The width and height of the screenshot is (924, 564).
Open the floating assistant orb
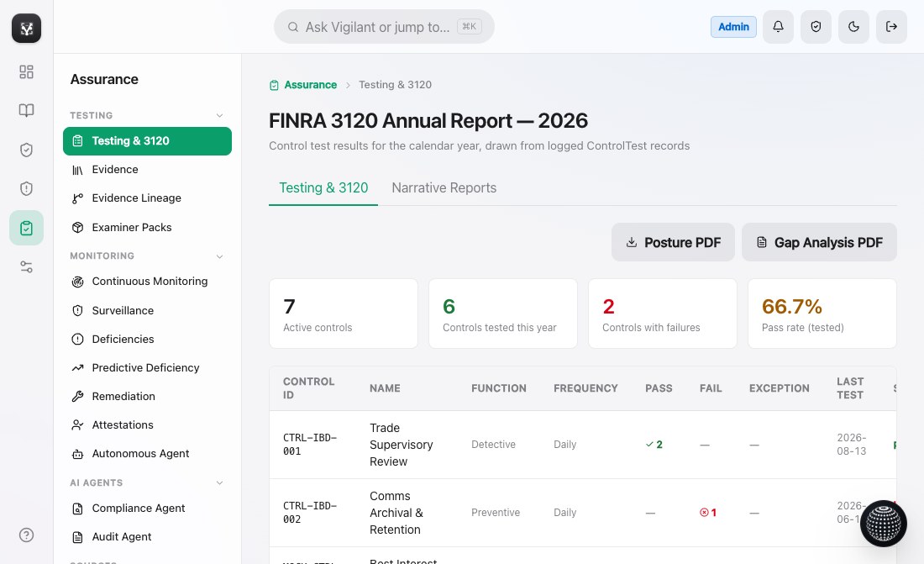(884, 524)
